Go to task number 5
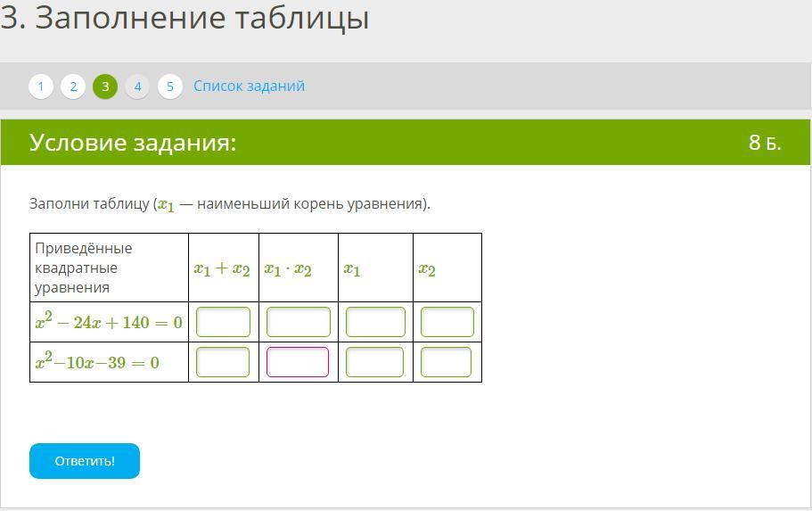 click(x=170, y=87)
